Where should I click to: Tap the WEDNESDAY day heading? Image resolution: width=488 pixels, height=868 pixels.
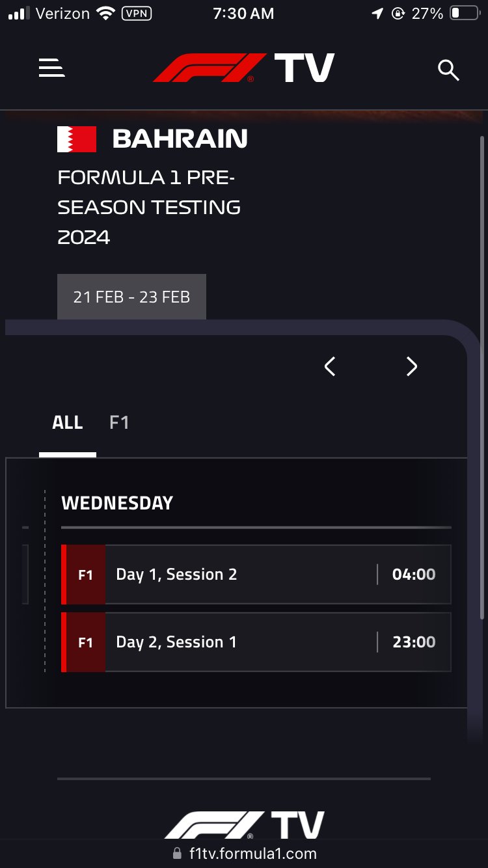117,503
